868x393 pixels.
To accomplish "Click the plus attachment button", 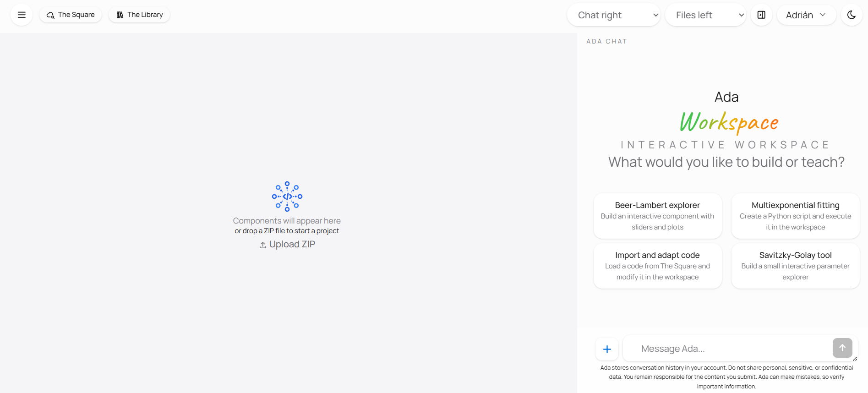I will (607, 349).
